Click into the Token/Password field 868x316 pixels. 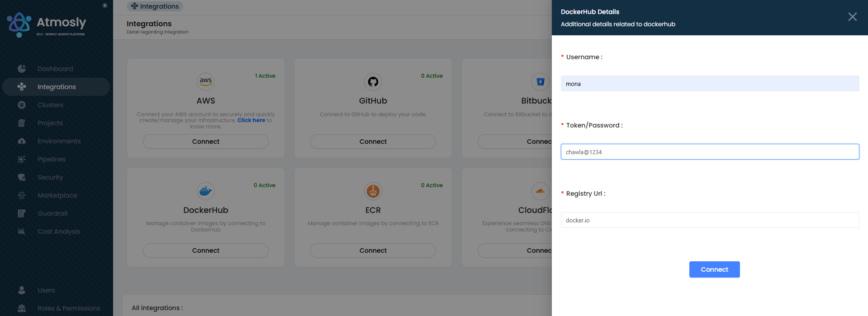pyautogui.click(x=710, y=152)
